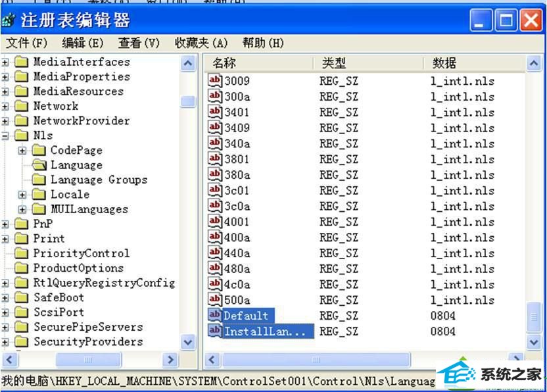Click the tree pane horizontal scrollbar thumb
The width and height of the screenshot is (547, 392).
pyautogui.click(x=89, y=359)
